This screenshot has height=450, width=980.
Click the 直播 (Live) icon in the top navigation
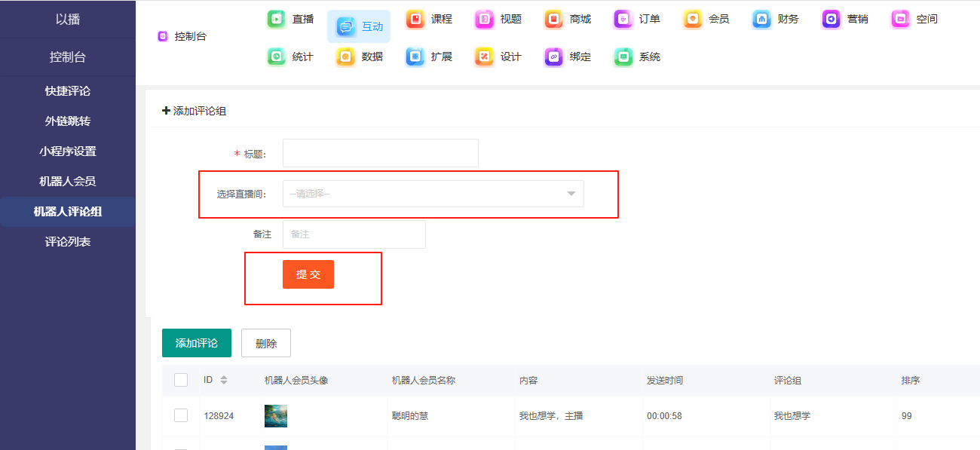tap(277, 20)
